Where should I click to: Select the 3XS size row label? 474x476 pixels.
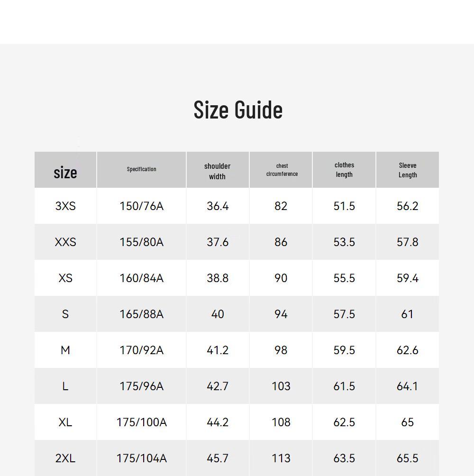click(65, 206)
